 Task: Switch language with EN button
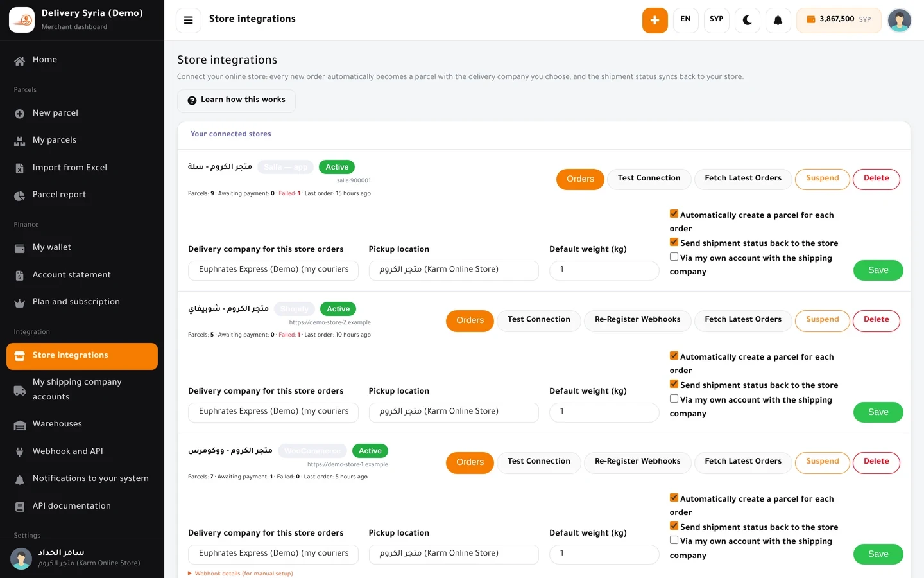tap(685, 20)
